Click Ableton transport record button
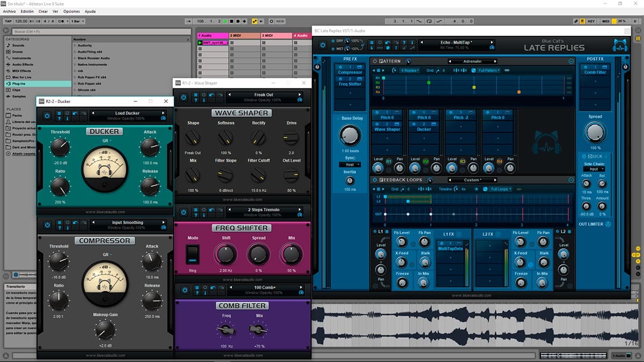Screen dimensions: 644x362 pyautogui.click(x=238, y=21)
